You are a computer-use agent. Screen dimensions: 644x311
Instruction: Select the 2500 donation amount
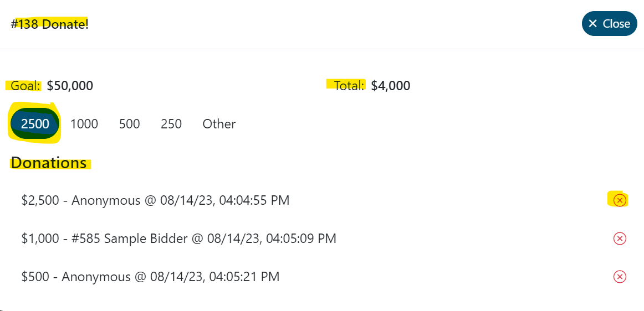click(x=35, y=124)
